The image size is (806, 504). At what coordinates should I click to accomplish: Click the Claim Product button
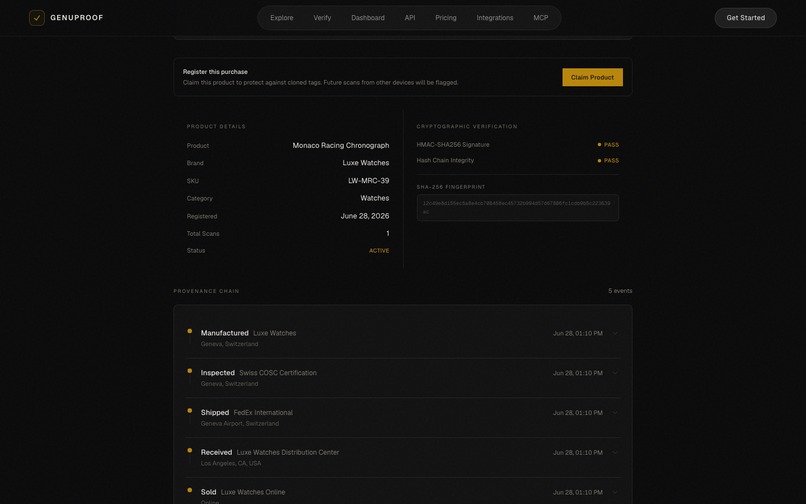tap(592, 77)
